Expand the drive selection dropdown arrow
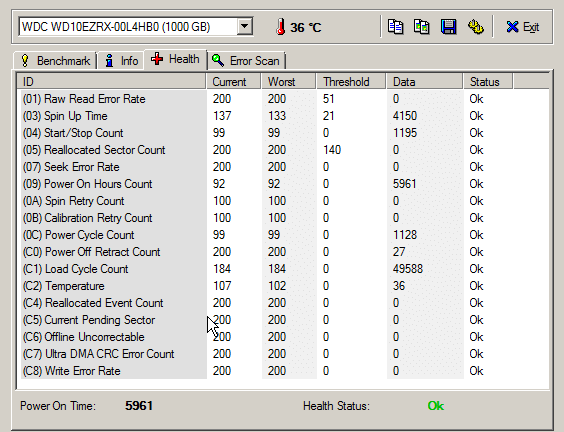 tap(245, 26)
